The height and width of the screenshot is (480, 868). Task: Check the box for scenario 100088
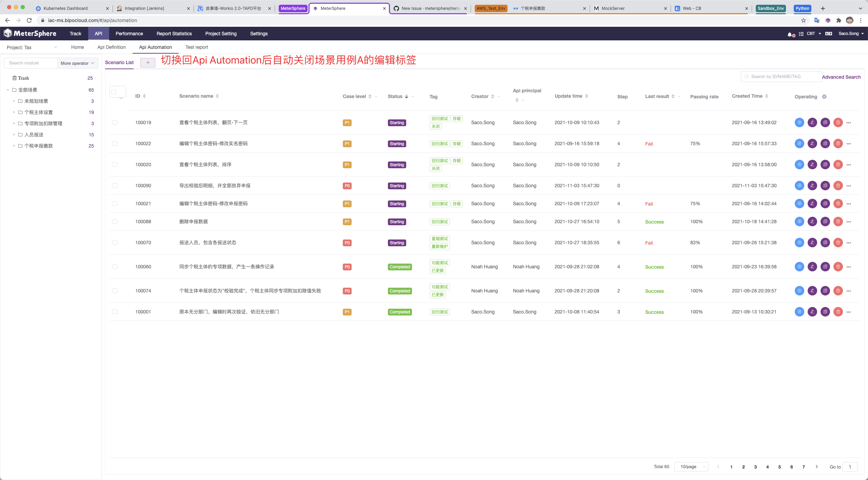115,222
